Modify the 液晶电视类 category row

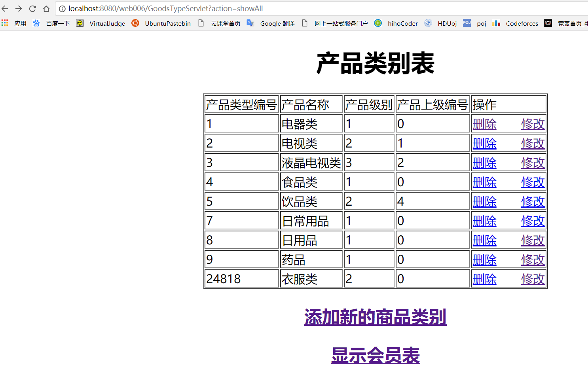coord(533,163)
